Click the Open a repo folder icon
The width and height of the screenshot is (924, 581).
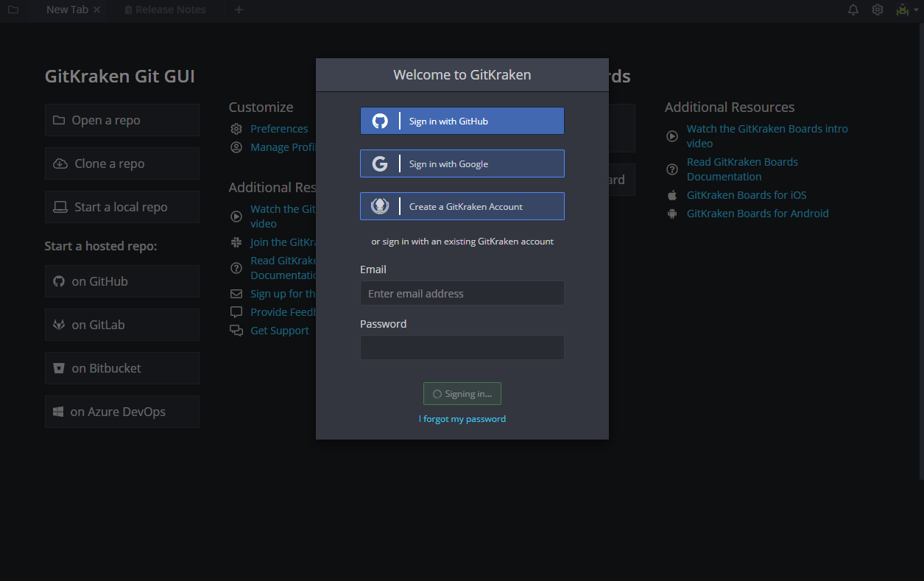pos(59,120)
